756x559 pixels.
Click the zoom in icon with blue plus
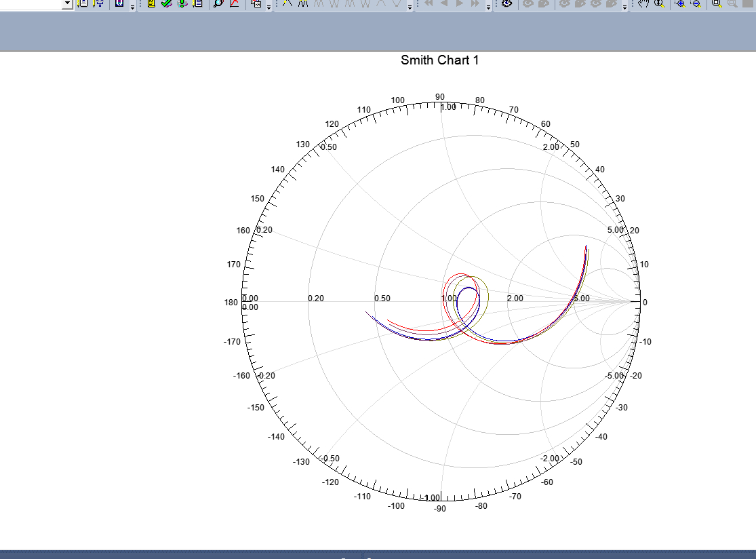pyautogui.click(x=680, y=3)
